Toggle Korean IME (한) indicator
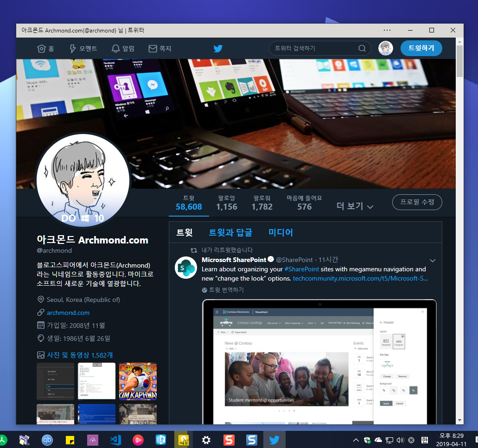This screenshot has width=478, height=448. tap(425, 440)
